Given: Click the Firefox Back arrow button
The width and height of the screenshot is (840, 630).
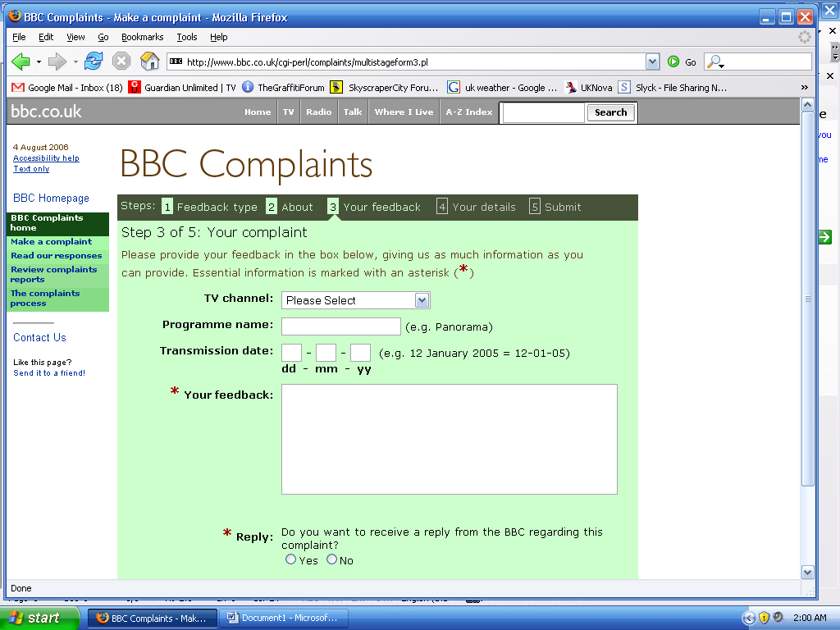Looking at the screenshot, I should 21,62.
